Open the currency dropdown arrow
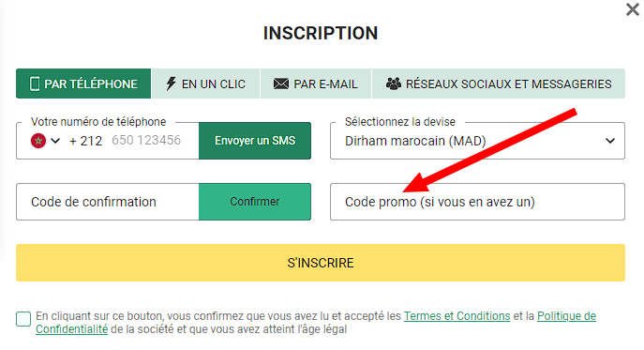The image size is (644, 350). pos(610,141)
